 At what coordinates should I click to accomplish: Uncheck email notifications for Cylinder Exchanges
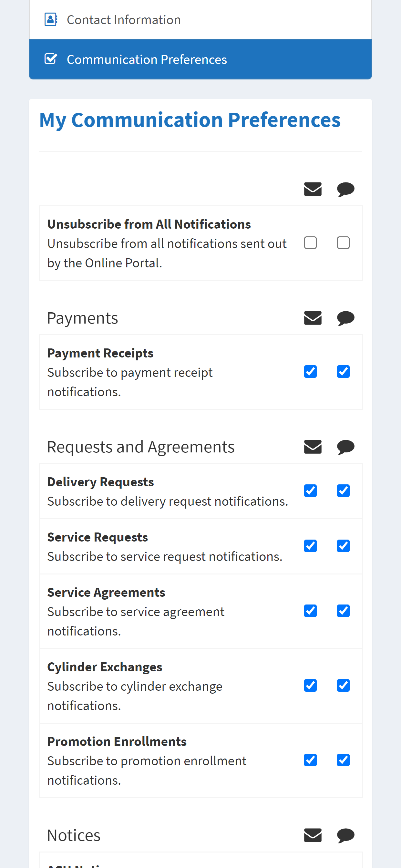click(310, 685)
